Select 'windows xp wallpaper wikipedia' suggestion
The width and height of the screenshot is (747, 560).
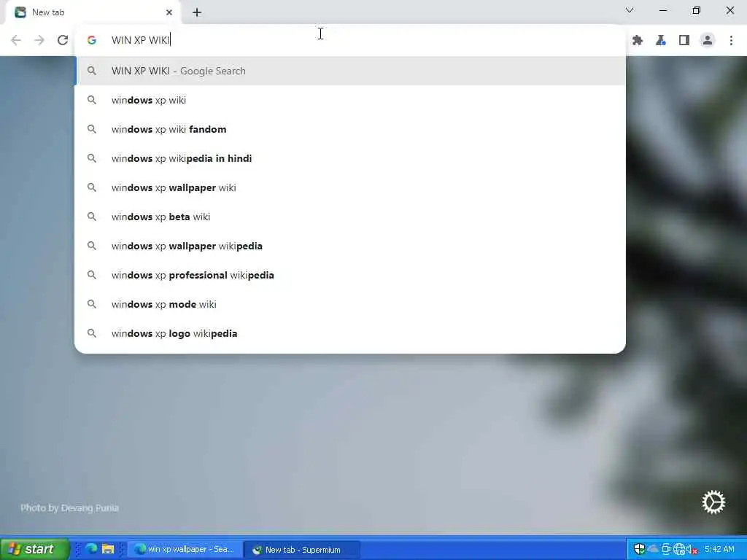(351, 246)
